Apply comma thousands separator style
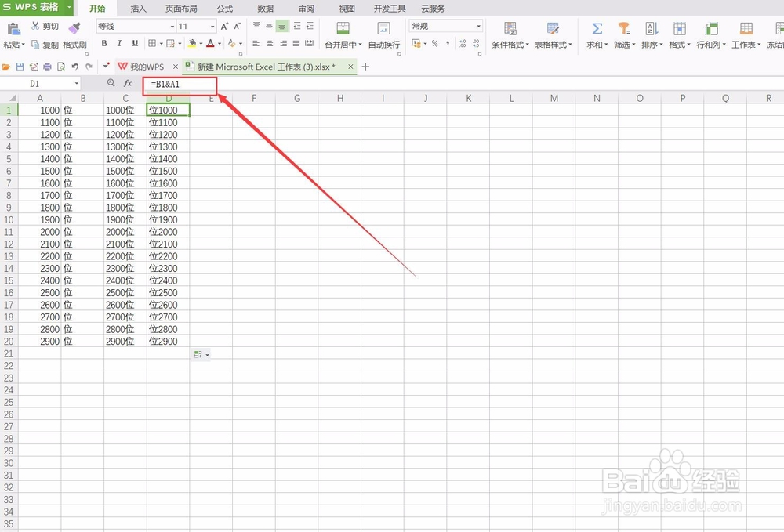This screenshot has width=784, height=532. [448, 43]
